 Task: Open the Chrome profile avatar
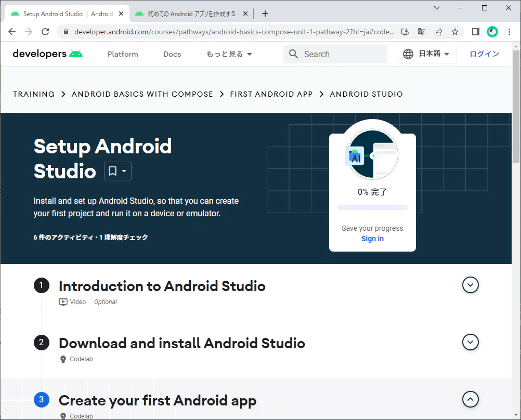pyautogui.click(x=492, y=32)
